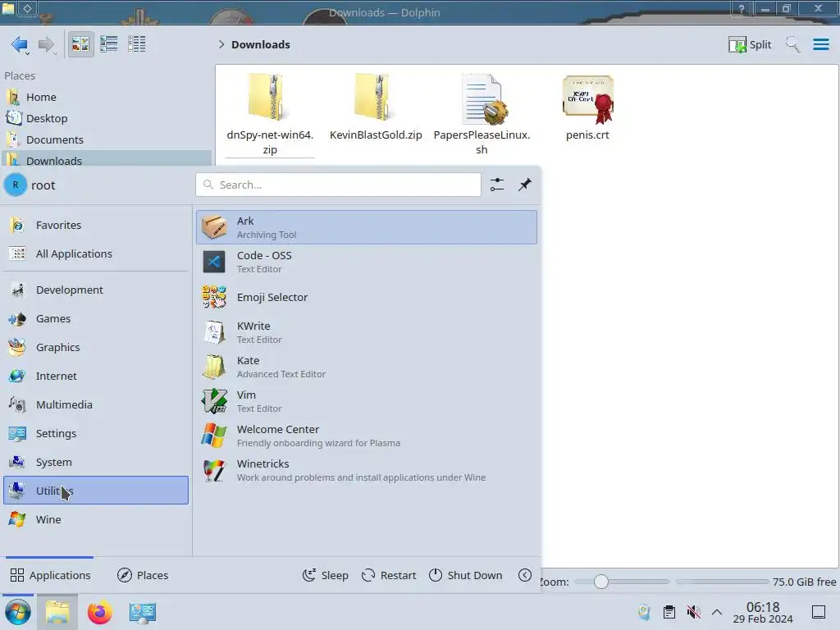
Task: Open Graphics category
Action: coord(96,347)
